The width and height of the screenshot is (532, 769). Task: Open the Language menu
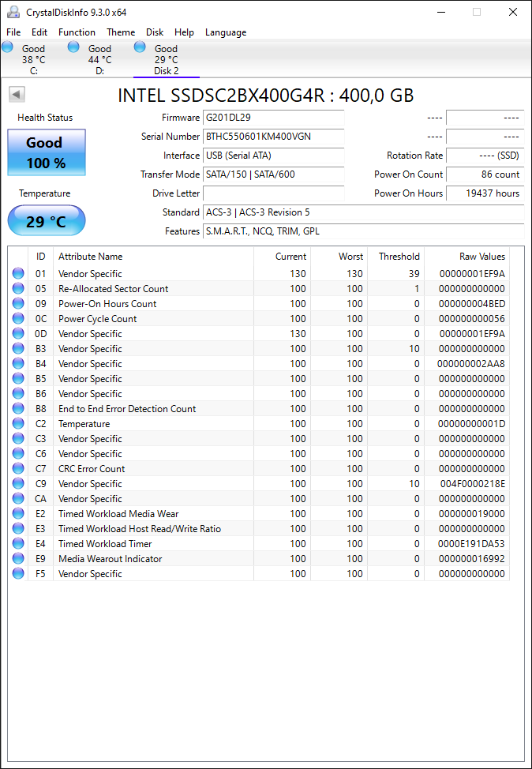tap(226, 32)
